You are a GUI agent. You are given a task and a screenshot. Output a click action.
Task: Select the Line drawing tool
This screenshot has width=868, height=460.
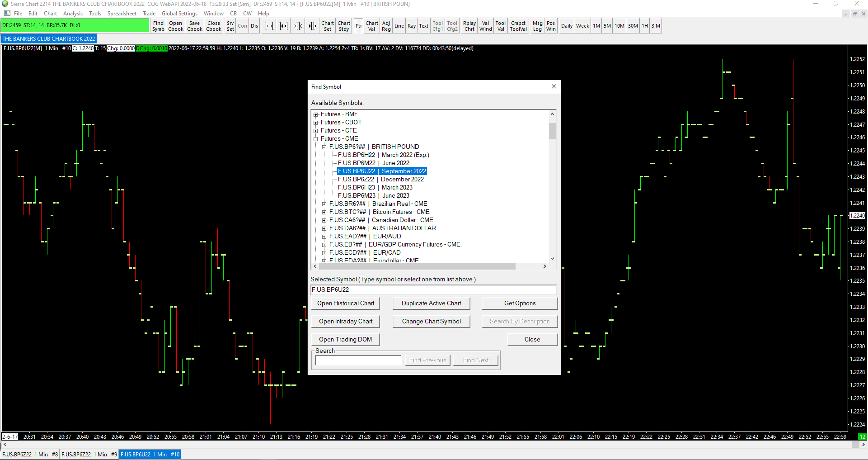[399, 26]
